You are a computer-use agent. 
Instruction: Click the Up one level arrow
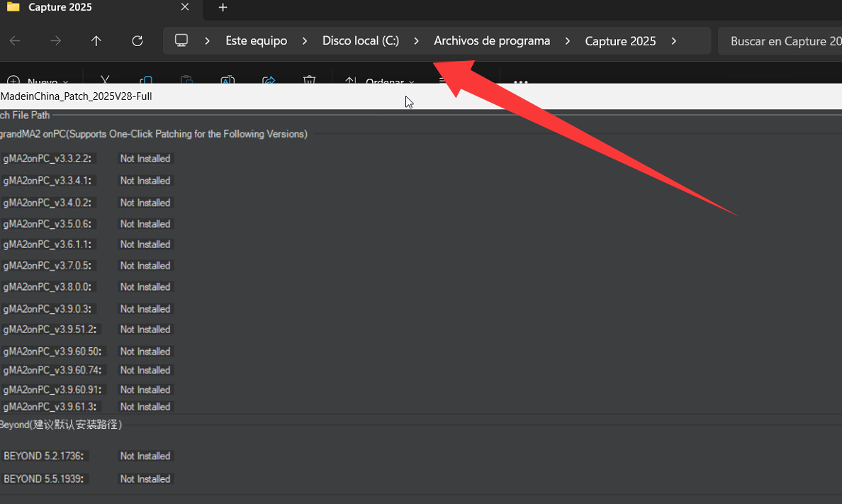pos(96,41)
